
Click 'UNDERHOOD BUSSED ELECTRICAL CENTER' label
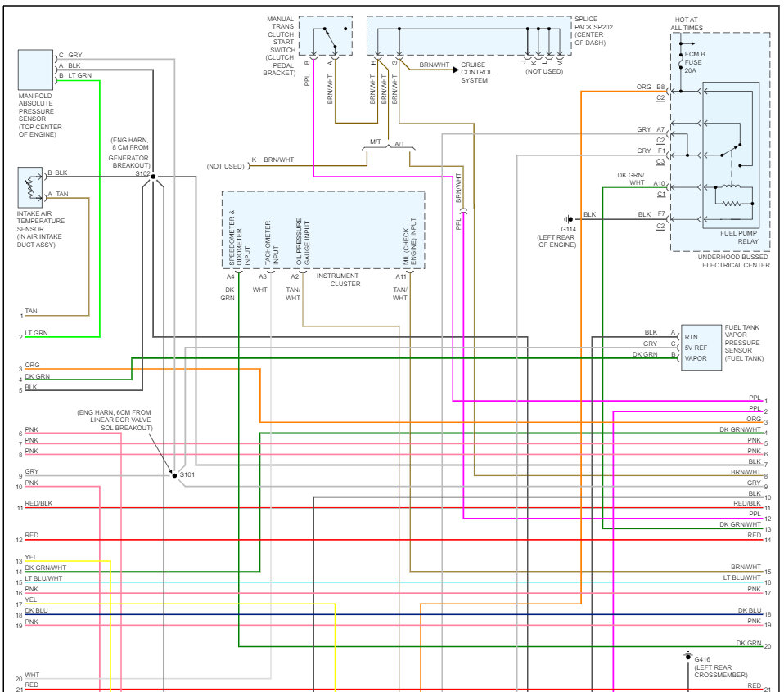pyautogui.click(x=733, y=261)
